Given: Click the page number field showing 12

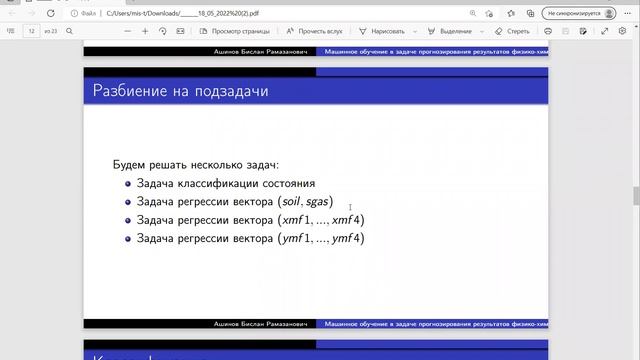Looking at the screenshot, I should (x=31, y=31).
